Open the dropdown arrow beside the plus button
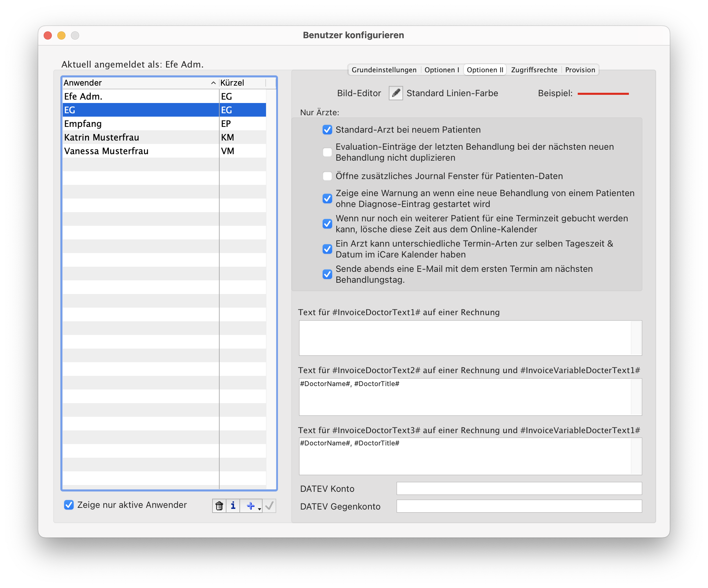708x588 pixels. pos(260,509)
